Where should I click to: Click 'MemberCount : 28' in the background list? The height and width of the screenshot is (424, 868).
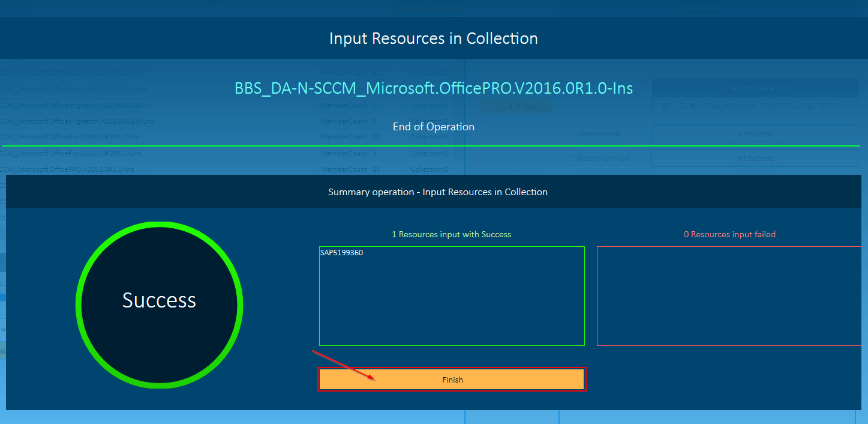(350, 137)
